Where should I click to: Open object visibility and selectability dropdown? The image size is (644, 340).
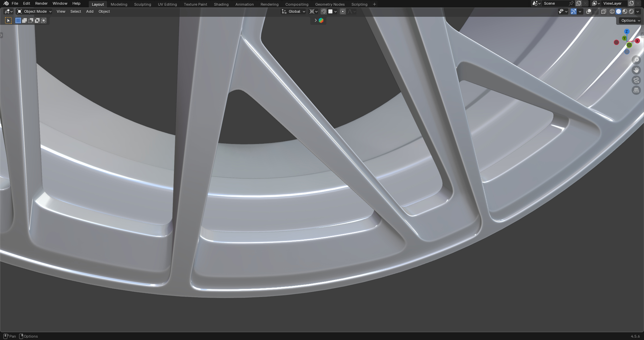click(x=563, y=11)
